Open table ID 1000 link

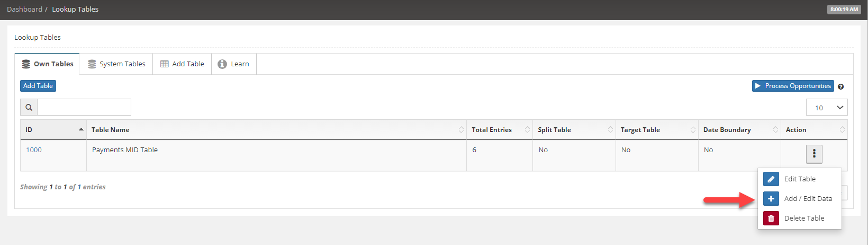tap(34, 150)
